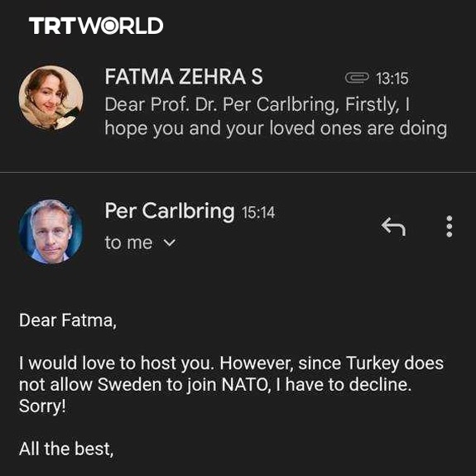Click sentence "I would love to host you"
This screenshot has height=476, width=476.
pyautogui.click(x=115, y=363)
